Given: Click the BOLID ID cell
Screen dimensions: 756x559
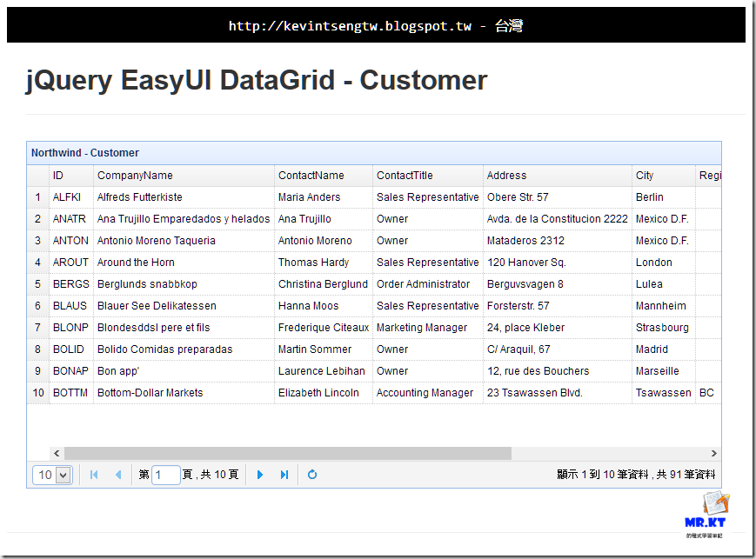Looking at the screenshot, I should click(70, 349).
